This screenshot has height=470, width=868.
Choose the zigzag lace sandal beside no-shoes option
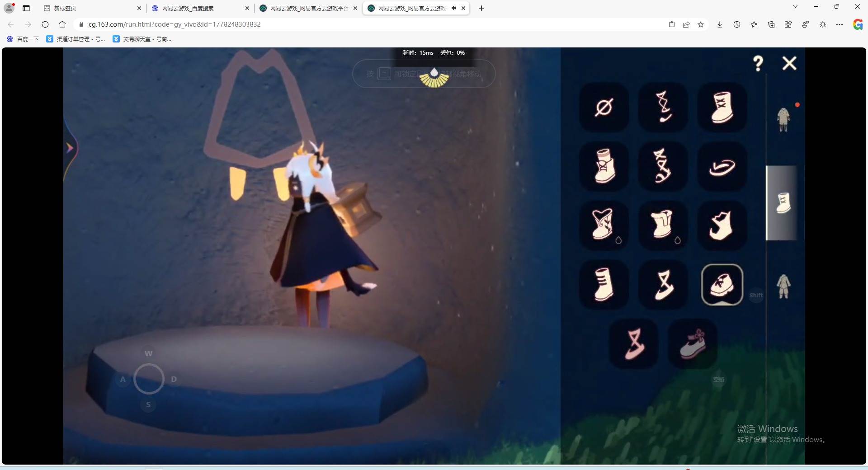coord(663,108)
